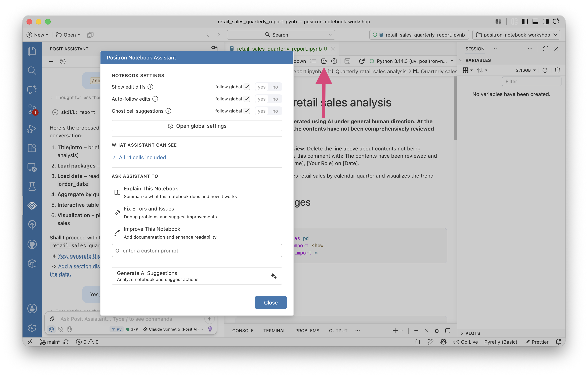The width and height of the screenshot is (588, 376).
Task: Toggle follow global for Show edit diffs
Action: click(247, 87)
